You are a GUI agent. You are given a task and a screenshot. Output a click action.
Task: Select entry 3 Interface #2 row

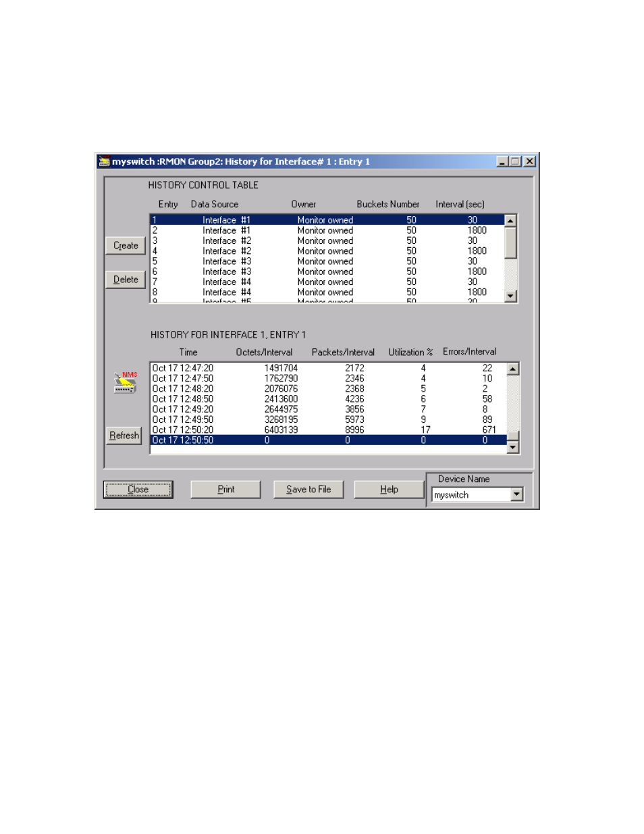pos(327,240)
